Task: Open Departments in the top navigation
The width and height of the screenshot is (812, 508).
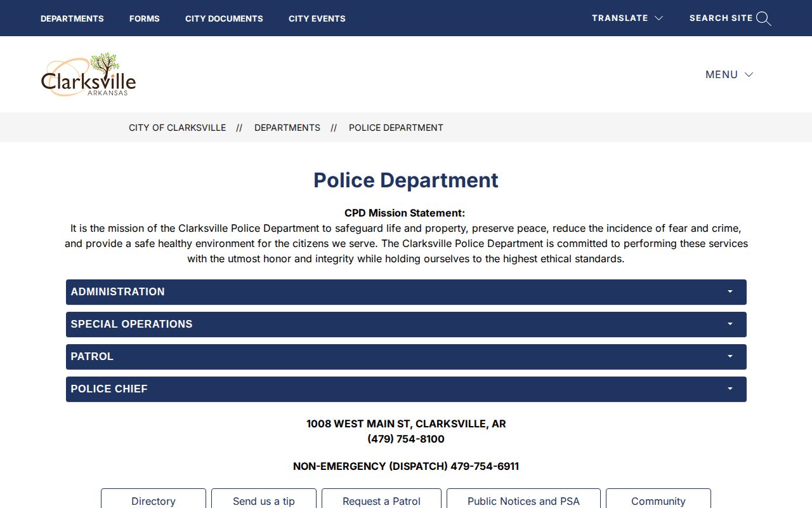Action: click(x=72, y=18)
